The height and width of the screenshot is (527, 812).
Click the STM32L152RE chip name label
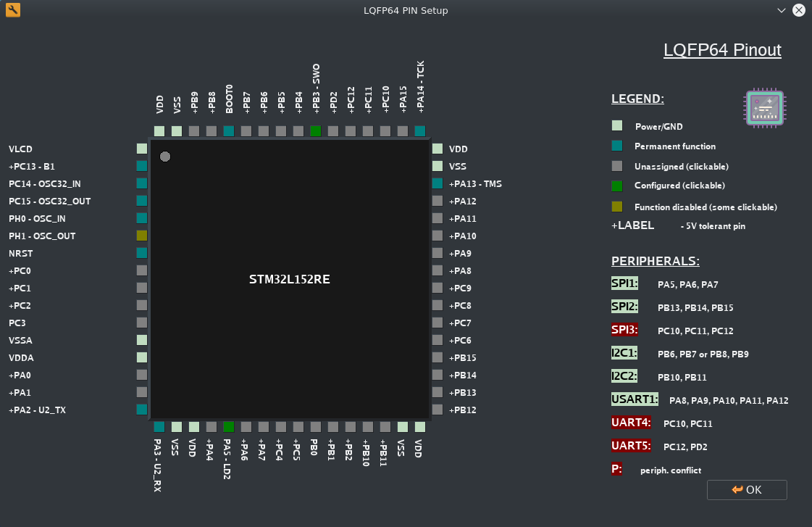[x=290, y=279]
